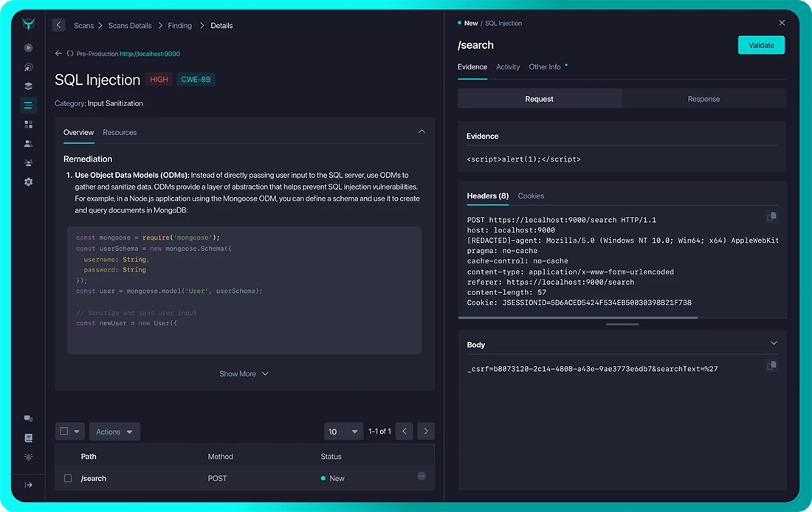Open the play/scan start sidebar icon

[29, 48]
